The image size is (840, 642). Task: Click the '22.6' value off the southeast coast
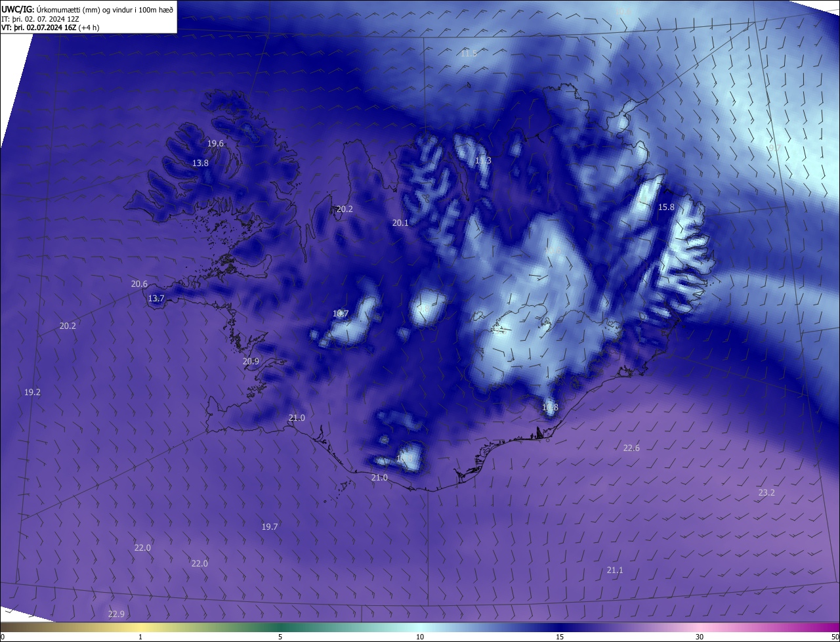pyautogui.click(x=631, y=448)
